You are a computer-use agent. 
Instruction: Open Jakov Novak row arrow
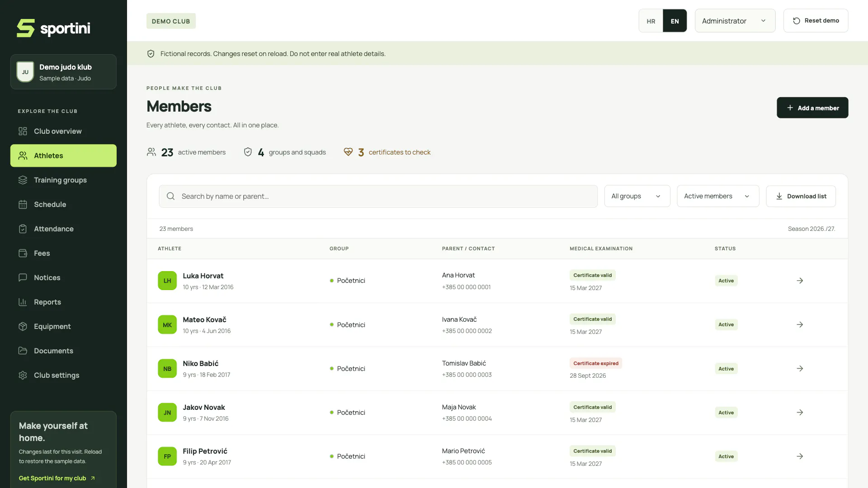pyautogui.click(x=800, y=412)
